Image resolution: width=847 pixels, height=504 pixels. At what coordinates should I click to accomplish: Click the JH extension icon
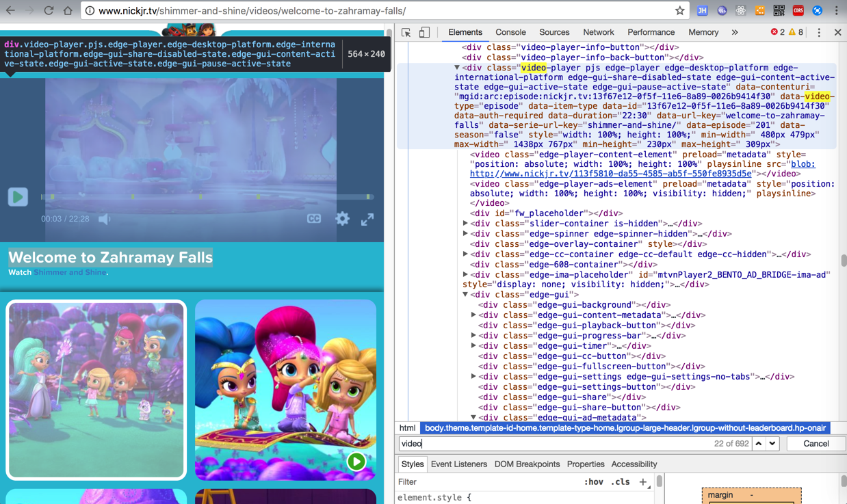(x=703, y=11)
